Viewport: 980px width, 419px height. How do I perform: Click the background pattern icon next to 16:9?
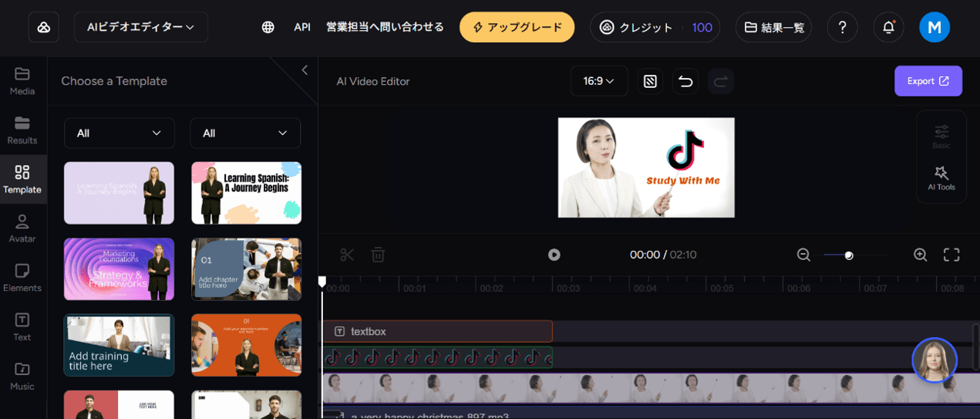[x=650, y=81]
